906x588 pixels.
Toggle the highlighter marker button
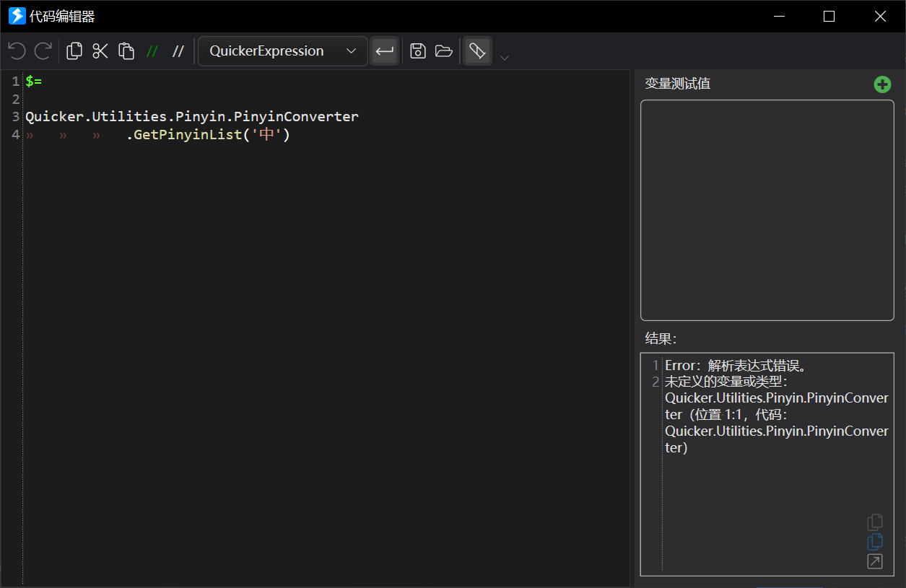477,51
